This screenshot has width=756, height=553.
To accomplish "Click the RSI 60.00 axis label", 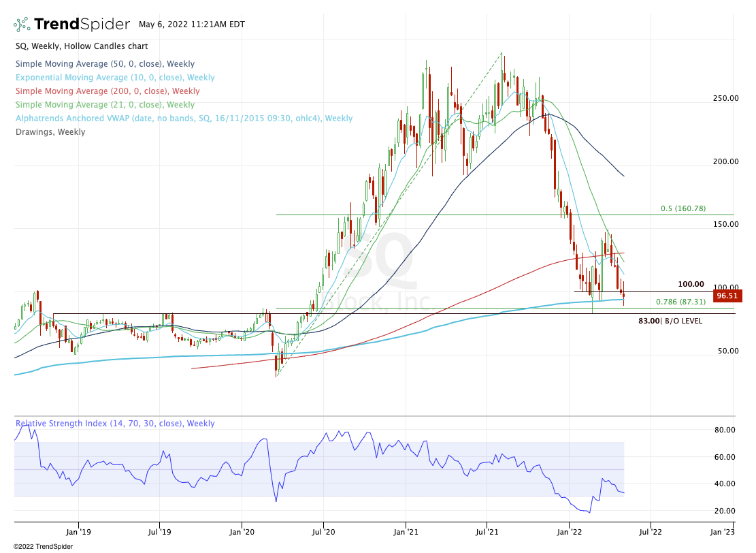I will click(x=725, y=456).
